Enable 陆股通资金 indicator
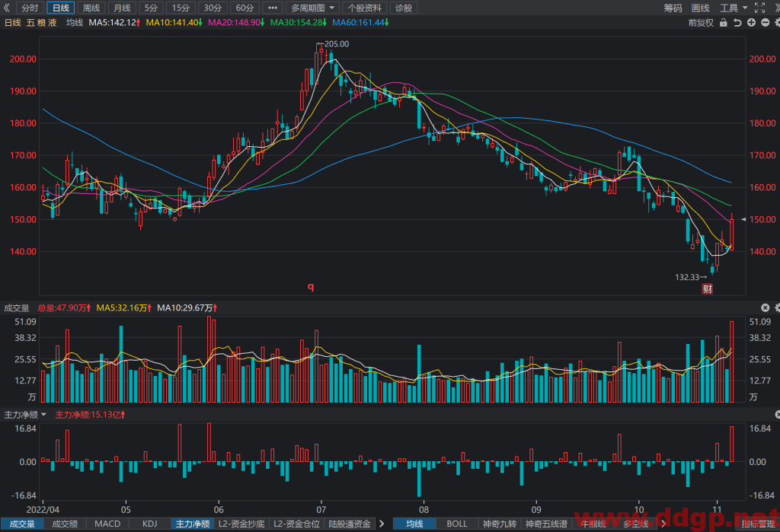780x532 pixels. [350, 524]
